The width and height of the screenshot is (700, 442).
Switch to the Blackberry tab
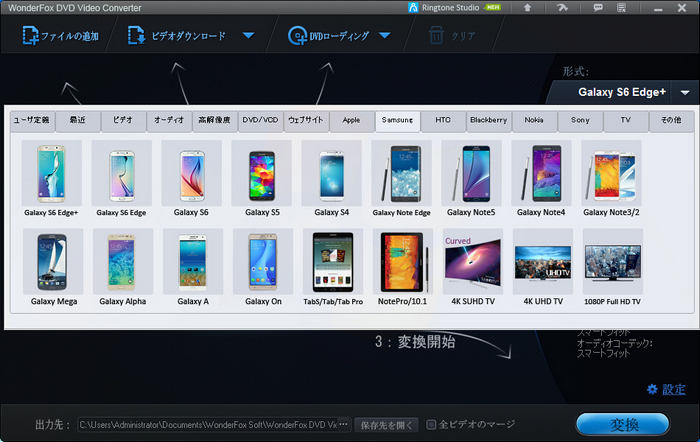click(489, 121)
